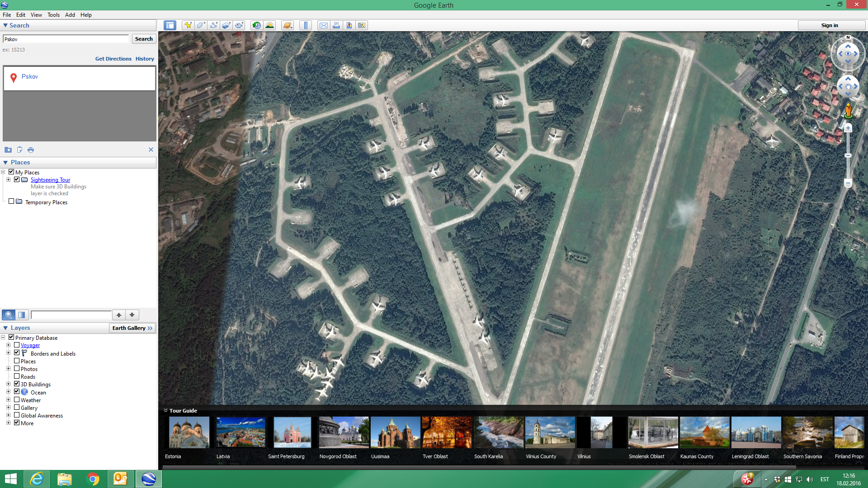
Task: Click the Email envelope toolbar icon
Action: coord(324,25)
